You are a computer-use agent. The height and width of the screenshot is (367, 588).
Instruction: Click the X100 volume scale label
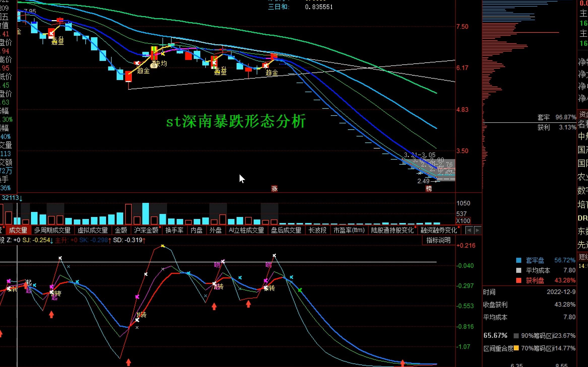[x=463, y=221]
